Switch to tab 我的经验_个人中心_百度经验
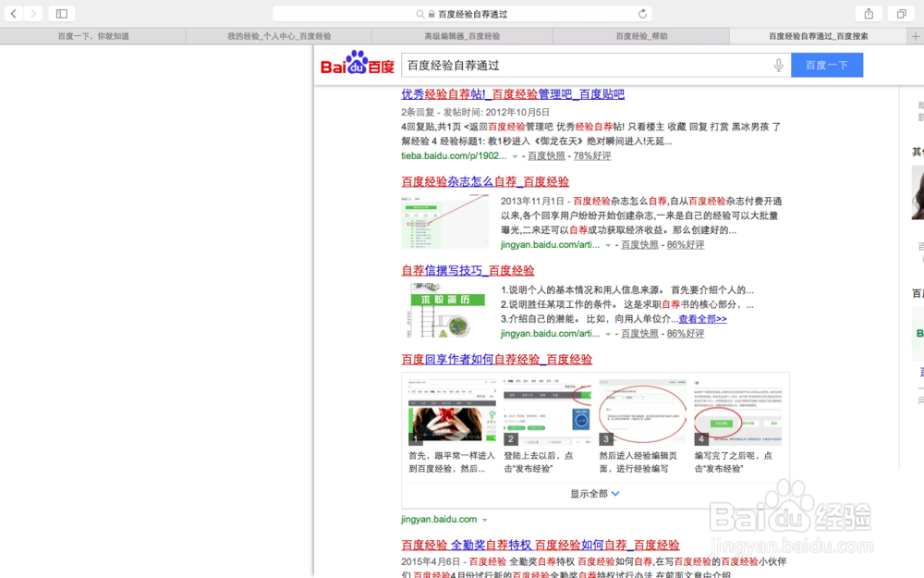924x578 pixels. point(279,36)
